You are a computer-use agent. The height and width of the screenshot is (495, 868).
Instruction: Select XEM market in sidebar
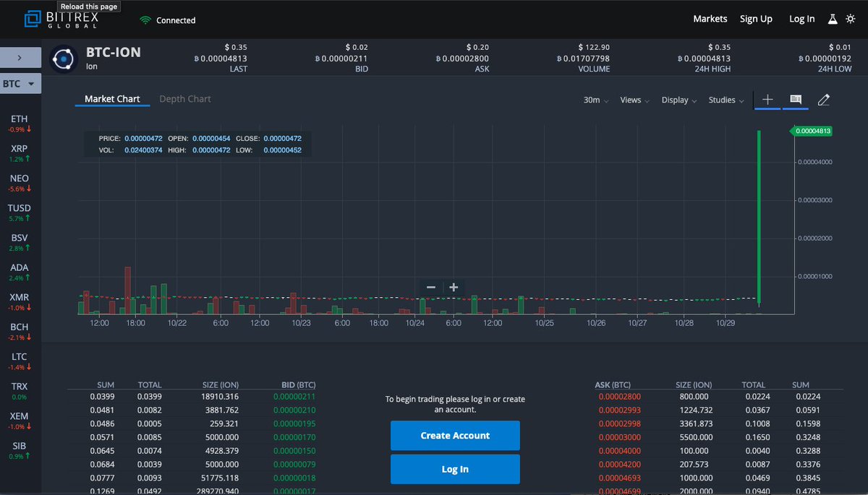(20, 421)
